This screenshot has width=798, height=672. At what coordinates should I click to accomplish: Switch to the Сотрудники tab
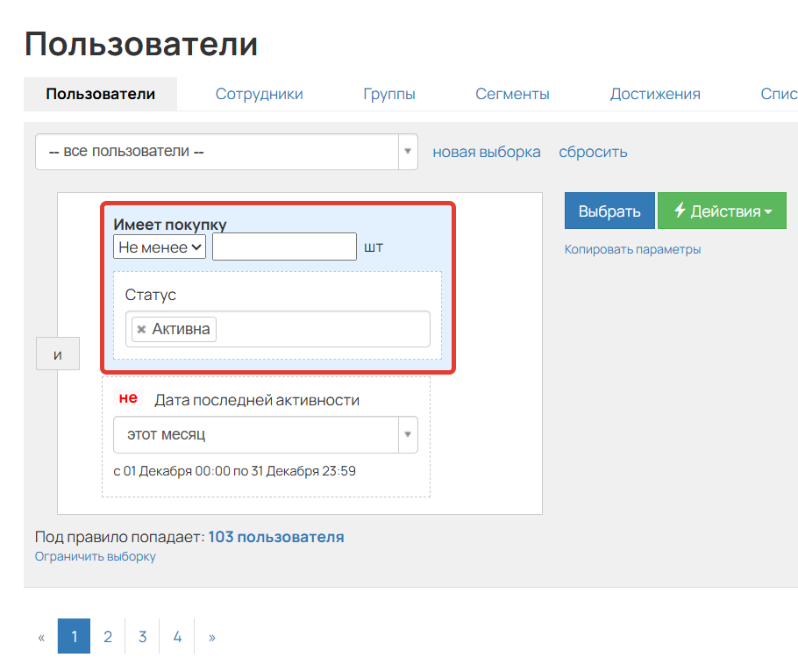coord(259,93)
